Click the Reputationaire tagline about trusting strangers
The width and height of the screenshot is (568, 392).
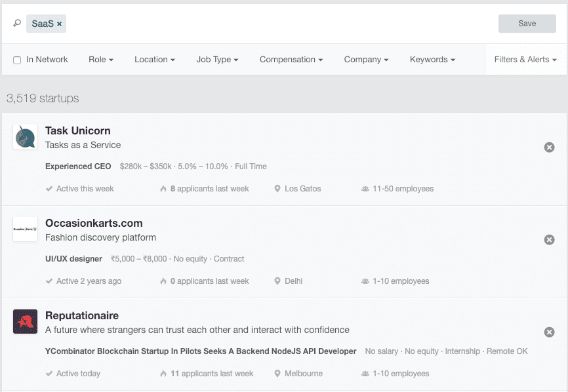(x=197, y=330)
